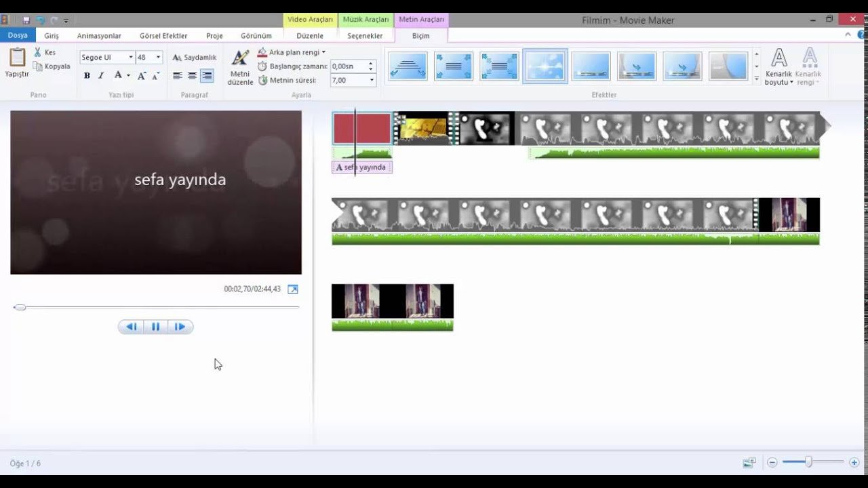Screen dimensions: 868x488
Task: Expand the font size 48 dropdown
Action: [158, 58]
